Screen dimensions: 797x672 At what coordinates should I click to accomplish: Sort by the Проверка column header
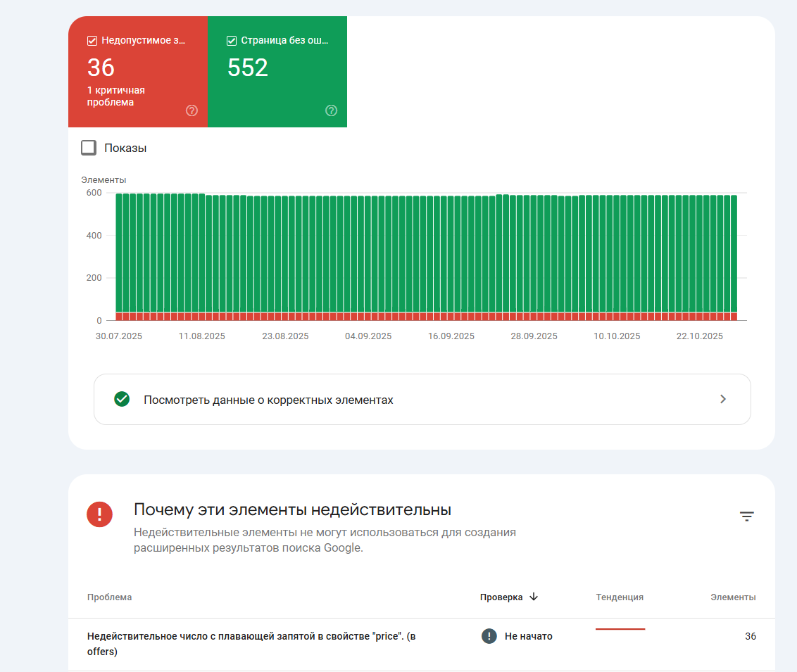501,597
